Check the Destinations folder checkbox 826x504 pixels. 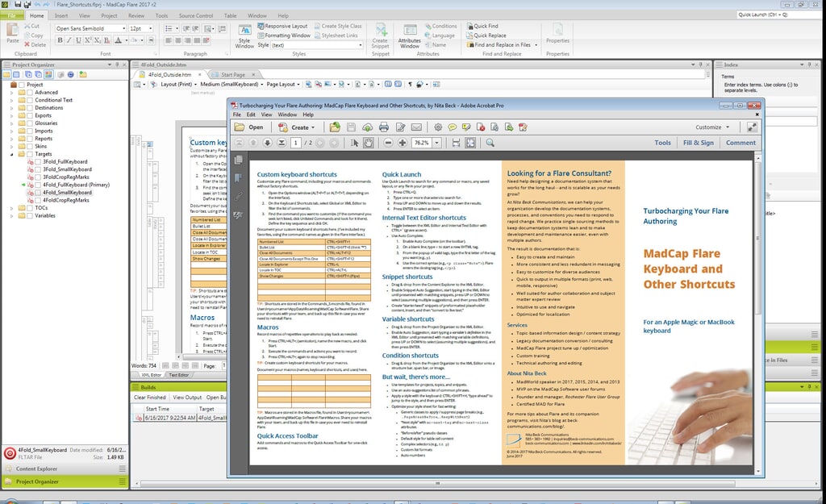30,107
